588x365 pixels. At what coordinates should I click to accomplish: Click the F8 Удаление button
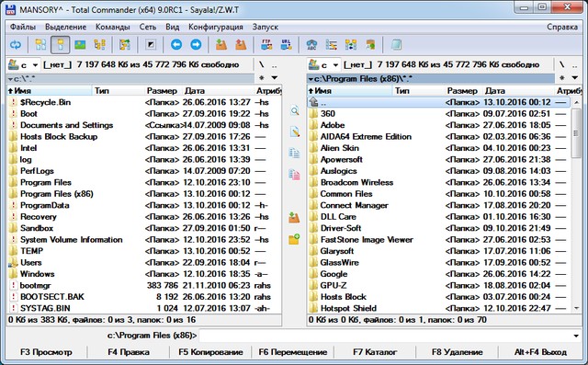tap(458, 352)
